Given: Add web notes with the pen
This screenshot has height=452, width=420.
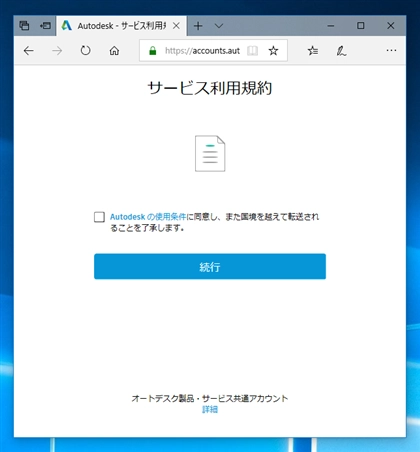Looking at the screenshot, I should click(341, 51).
